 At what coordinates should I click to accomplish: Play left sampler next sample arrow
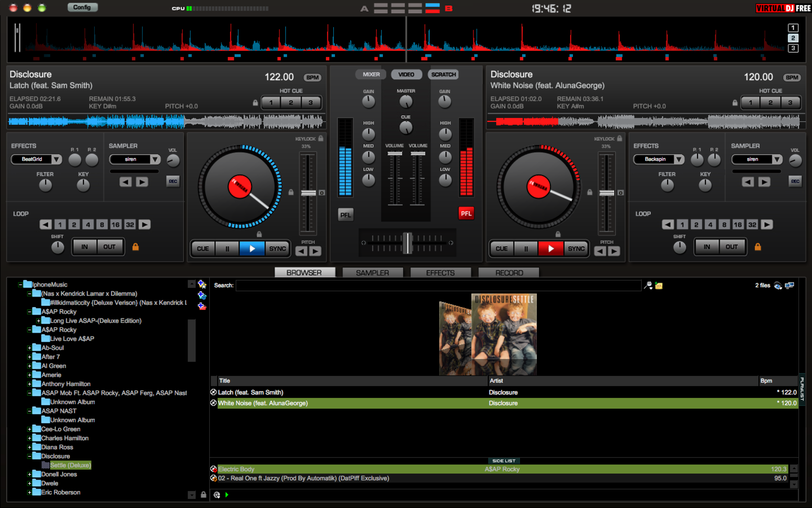pos(142,182)
